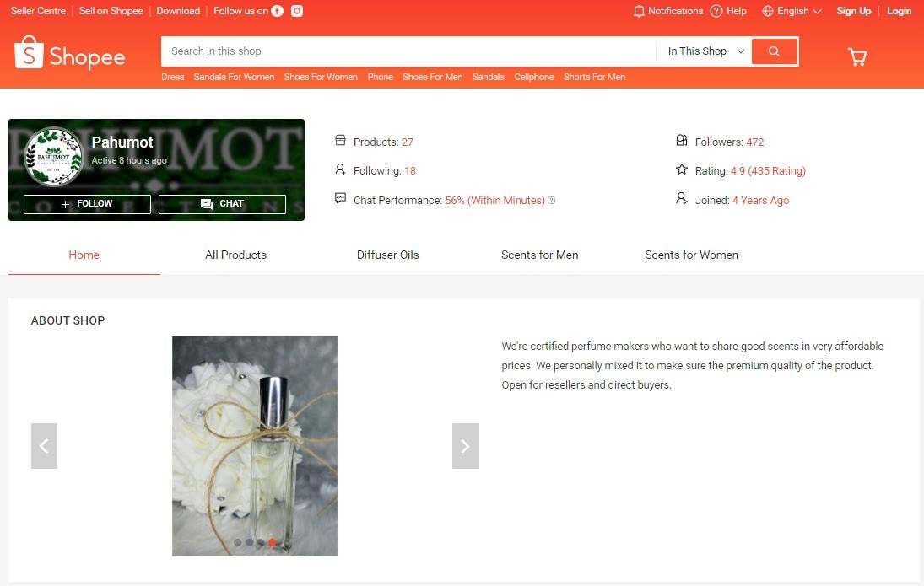
Task: Start a chat with the seller
Action: (222, 204)
